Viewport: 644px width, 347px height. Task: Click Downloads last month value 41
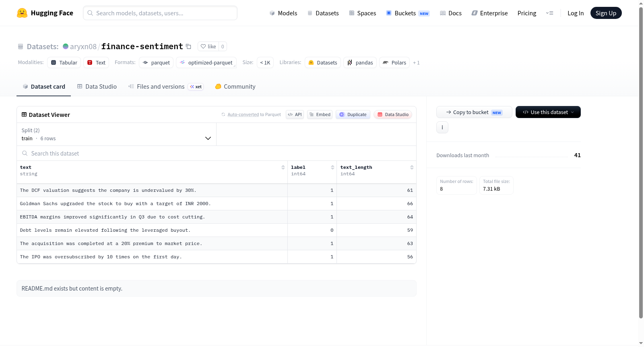pyautogui.click(x=577, y=155)
